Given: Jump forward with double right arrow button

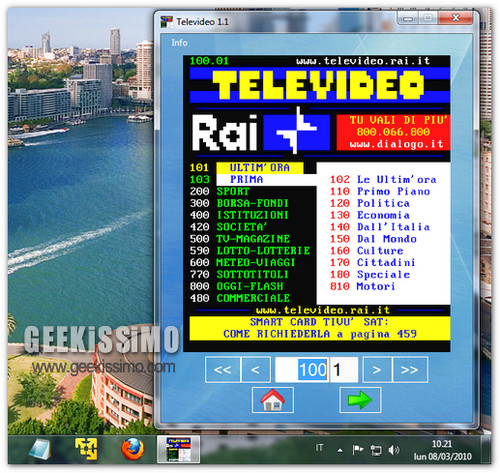Looking at the screenshot, I should click(410, 369).
